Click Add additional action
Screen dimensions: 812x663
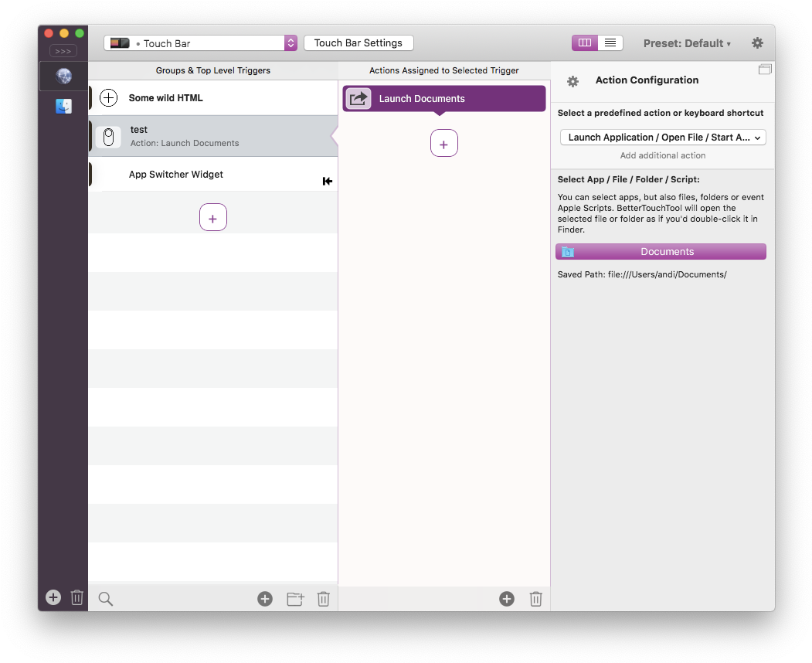click(x=663, y=155)
